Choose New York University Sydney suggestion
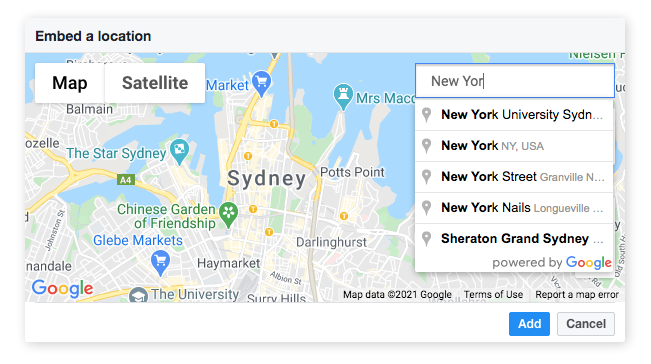This screenshot has height=364, width=651. pyautogui.click(x=514, y=115)
